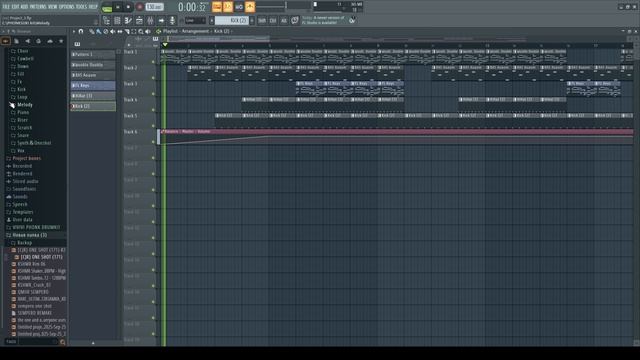Click the red Record button
640x360 pixels.
point(140,7)
